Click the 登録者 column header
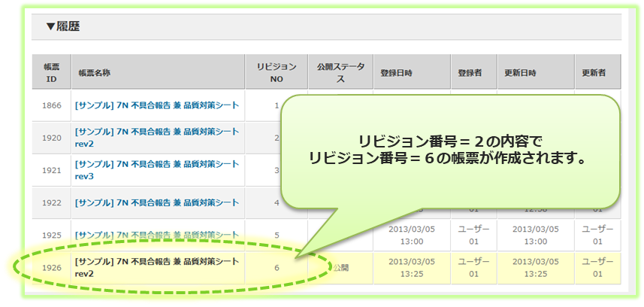Image resolution: width=644 pixels, height=307 pixels. click(x=470, y=74)
